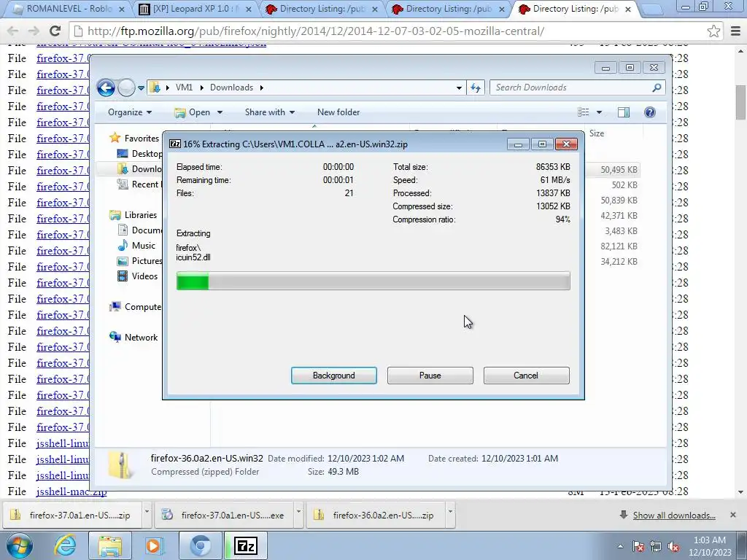Bookmark page with star icon

(713, 31)
